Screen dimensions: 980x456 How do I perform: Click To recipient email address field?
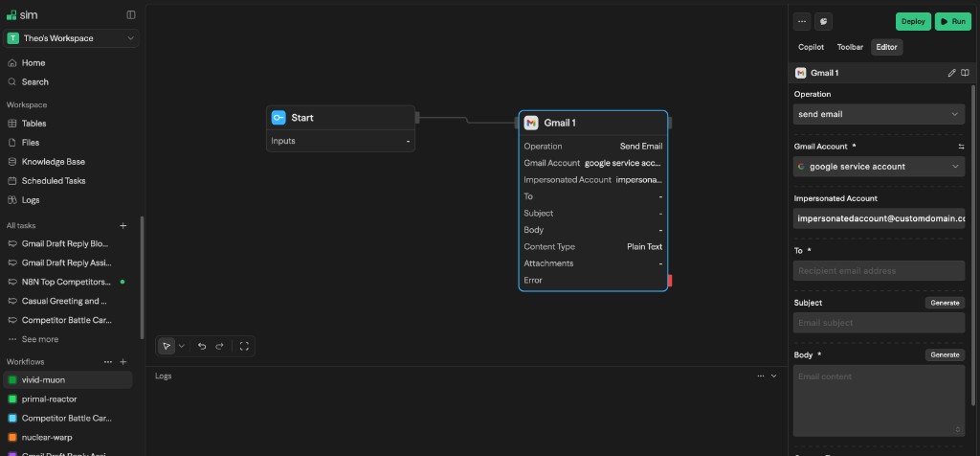[879, 271]
